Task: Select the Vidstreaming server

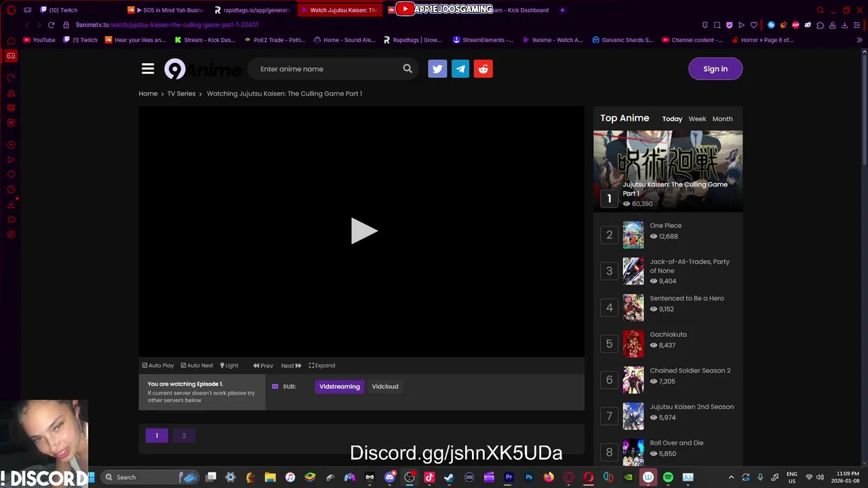Action: [340, 386]
